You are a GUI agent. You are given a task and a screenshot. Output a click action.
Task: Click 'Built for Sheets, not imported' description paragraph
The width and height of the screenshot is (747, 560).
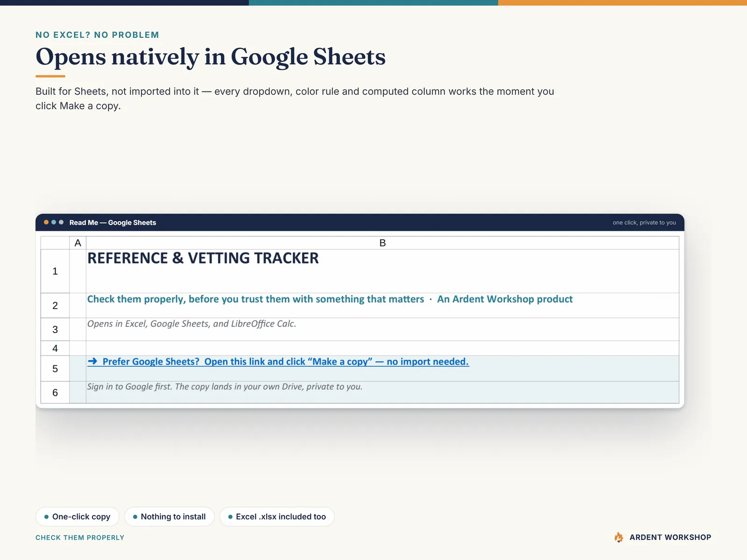tap(295, 98)
